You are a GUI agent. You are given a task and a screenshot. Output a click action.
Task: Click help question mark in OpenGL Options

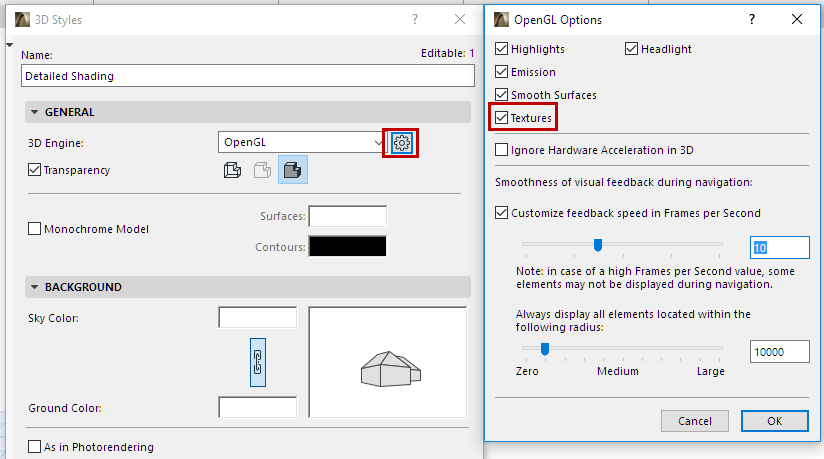[x=752, y=19]
